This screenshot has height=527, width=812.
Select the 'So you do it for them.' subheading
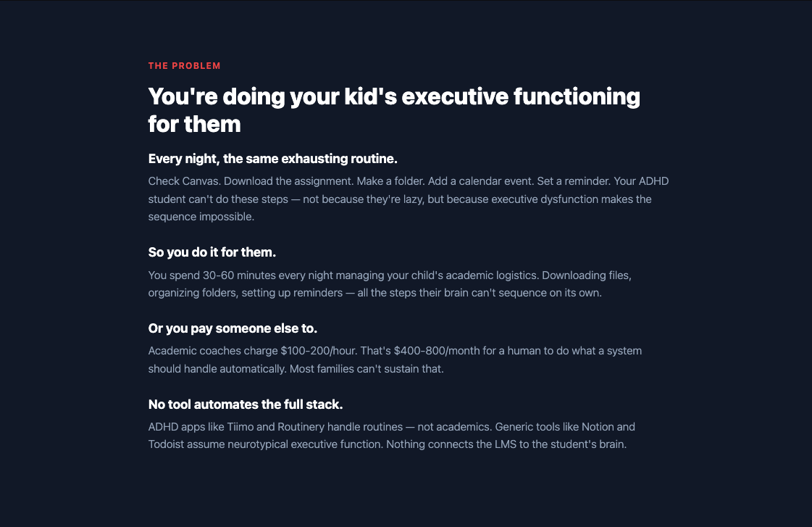point(212,252)
